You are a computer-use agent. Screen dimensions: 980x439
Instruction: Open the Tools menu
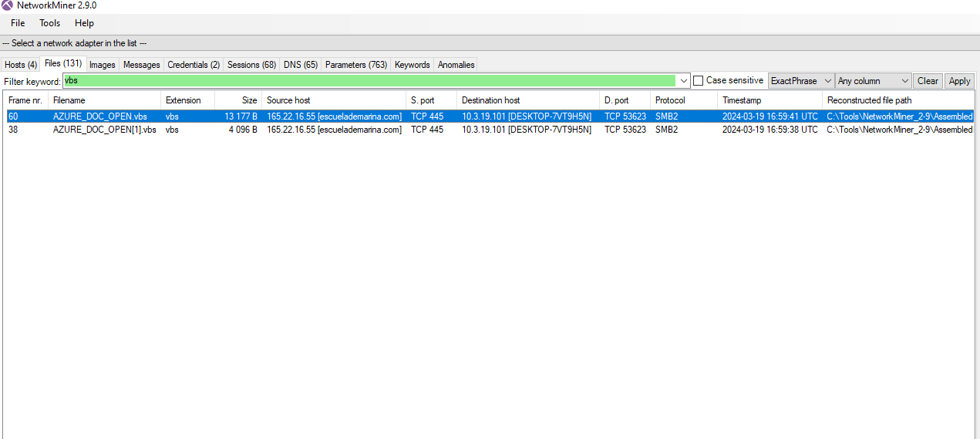click(x=50, y=23)
